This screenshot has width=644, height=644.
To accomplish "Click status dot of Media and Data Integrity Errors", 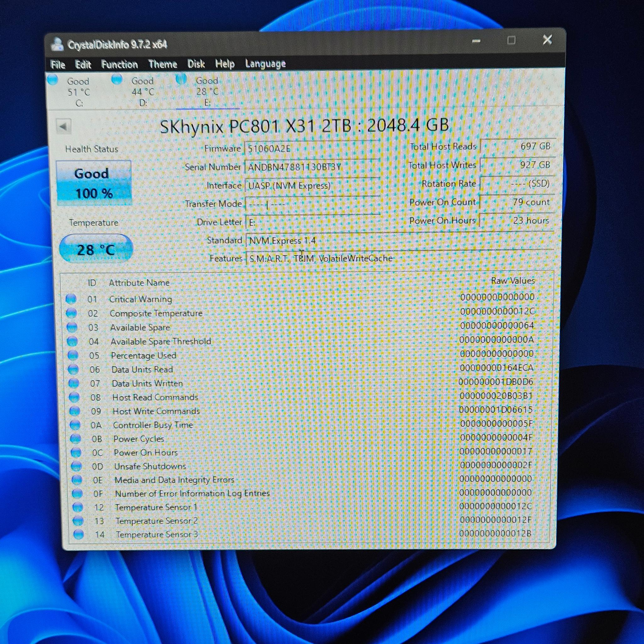I will pos(77,480).
